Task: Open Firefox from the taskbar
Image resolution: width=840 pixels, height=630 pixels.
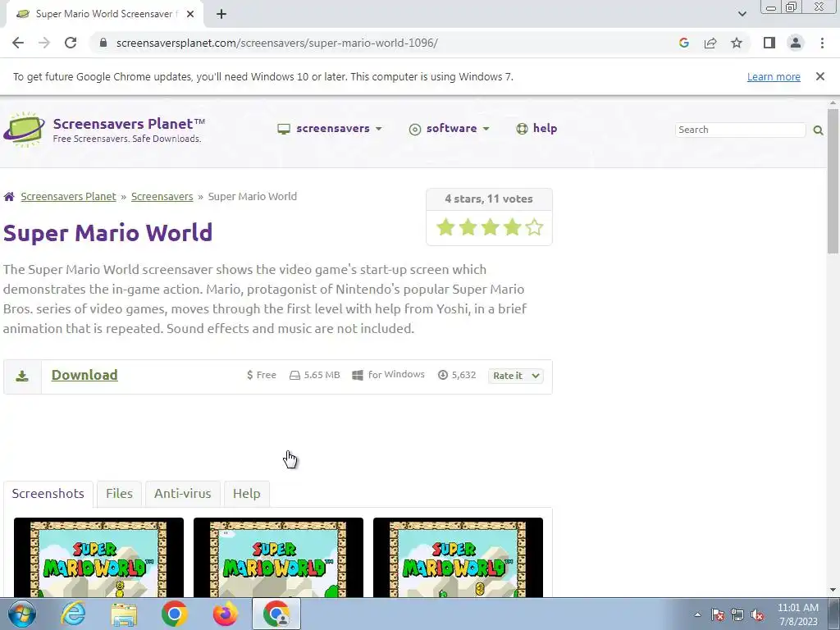Action: click(x=225, y=614)
